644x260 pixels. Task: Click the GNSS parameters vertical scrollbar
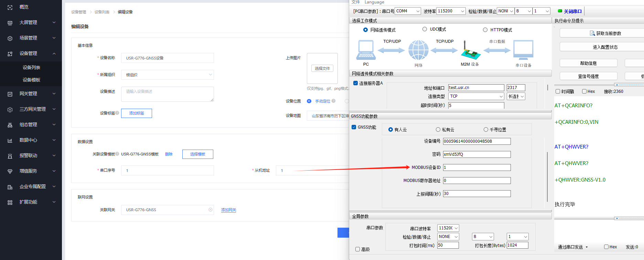[x=547, y=175]
